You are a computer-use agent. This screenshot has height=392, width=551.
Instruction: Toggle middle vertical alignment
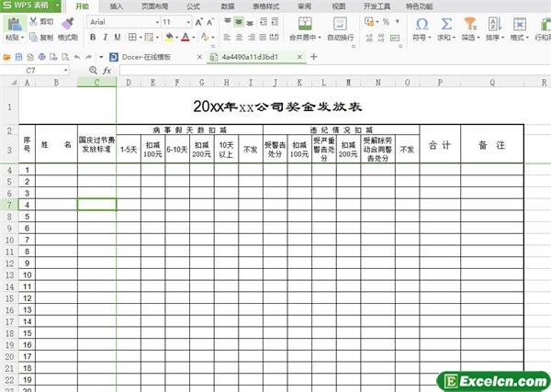click(239, 22)
